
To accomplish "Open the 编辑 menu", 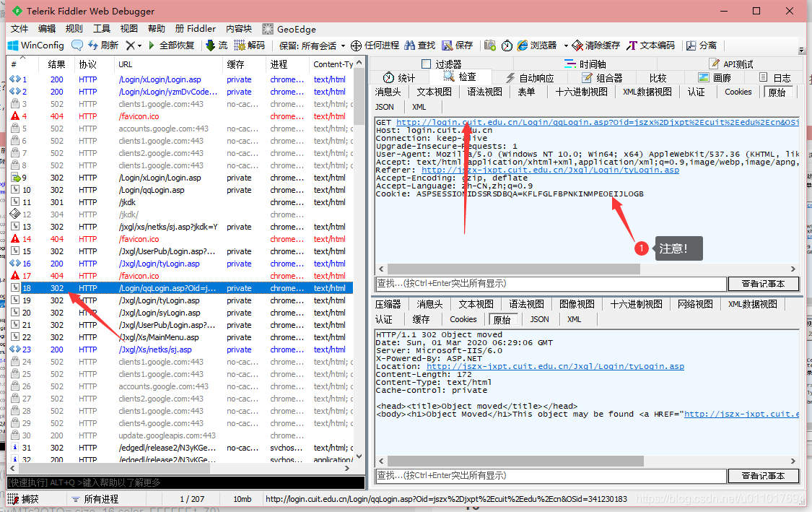I will point(47,29).
